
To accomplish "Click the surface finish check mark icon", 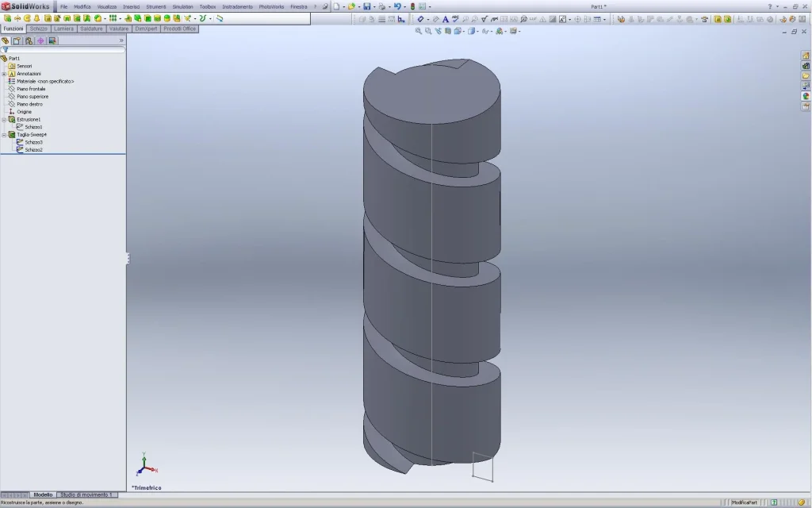I will 485,19.
